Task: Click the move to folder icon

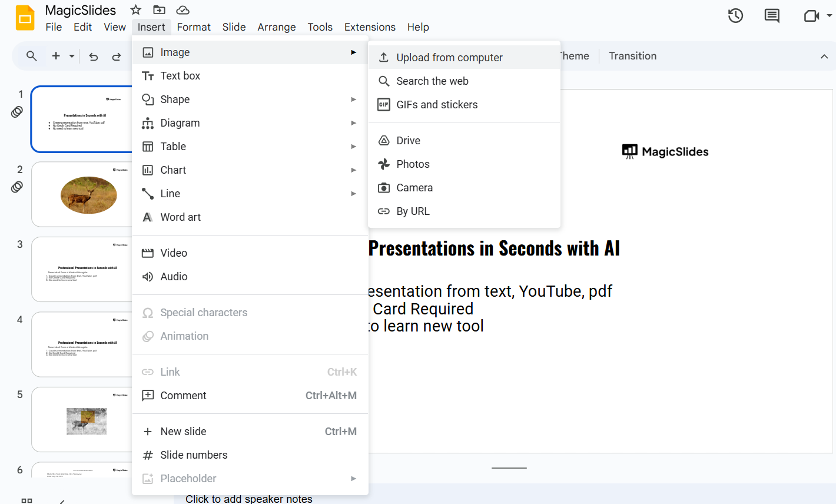Action: tap(159, 10)
